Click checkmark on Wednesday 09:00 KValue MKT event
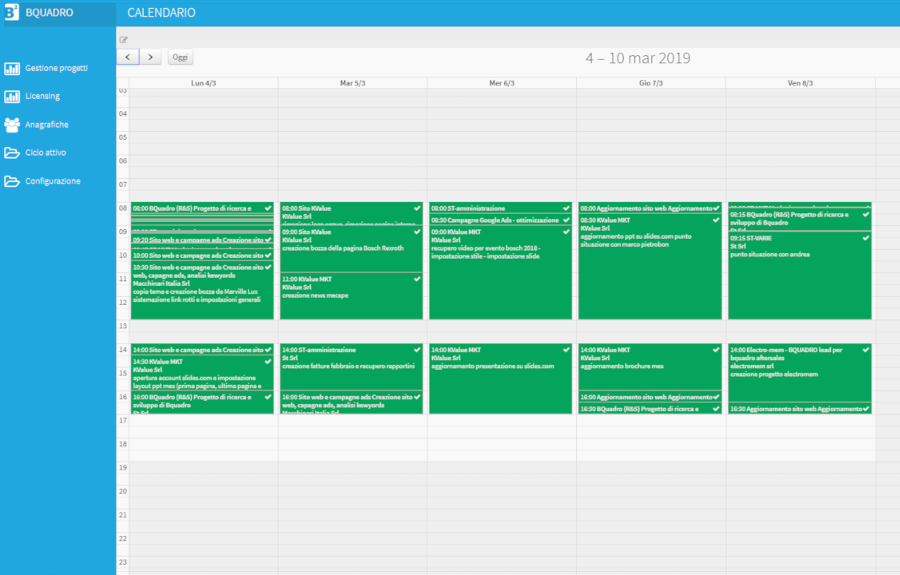This screenshot has width=900, height=575. click(x=567, y=232)
